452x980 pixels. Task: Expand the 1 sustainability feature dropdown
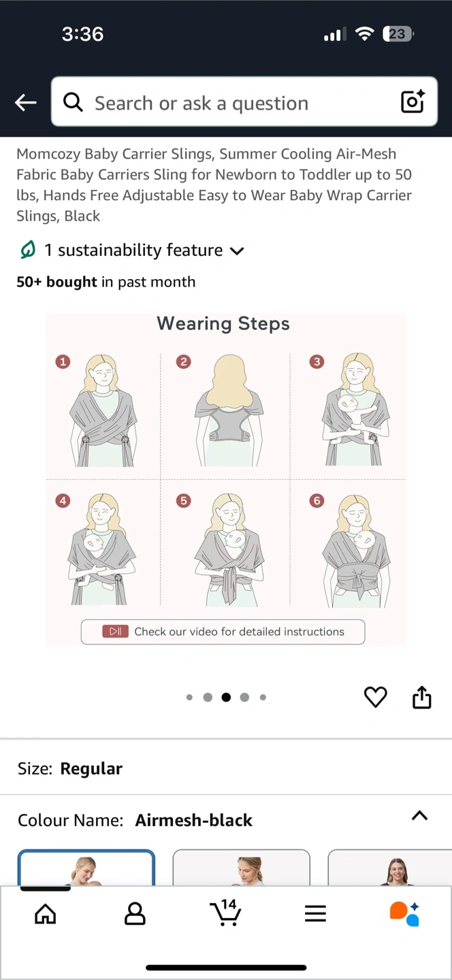pyautogui.click(x=131, y=250)
